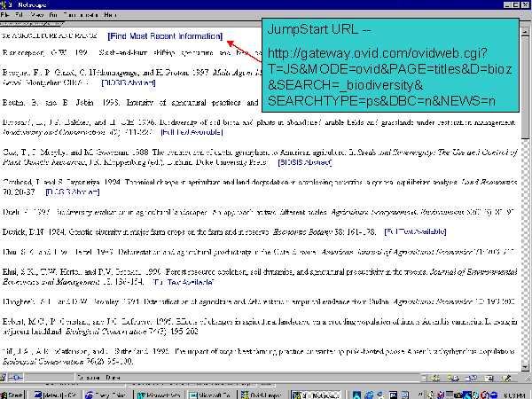Click the Find Most Recent Information link
The image size is (532, 399).
click(x=165, y=36)
